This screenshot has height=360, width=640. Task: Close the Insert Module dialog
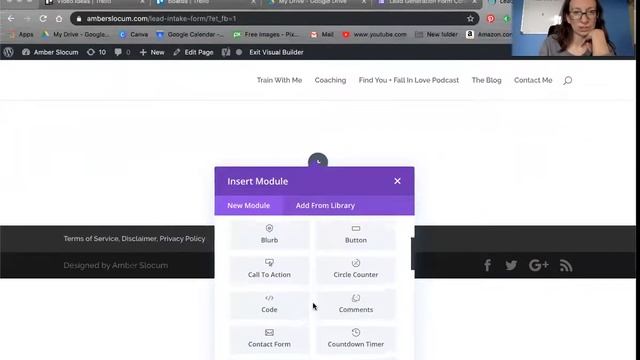tap(397, 181)
